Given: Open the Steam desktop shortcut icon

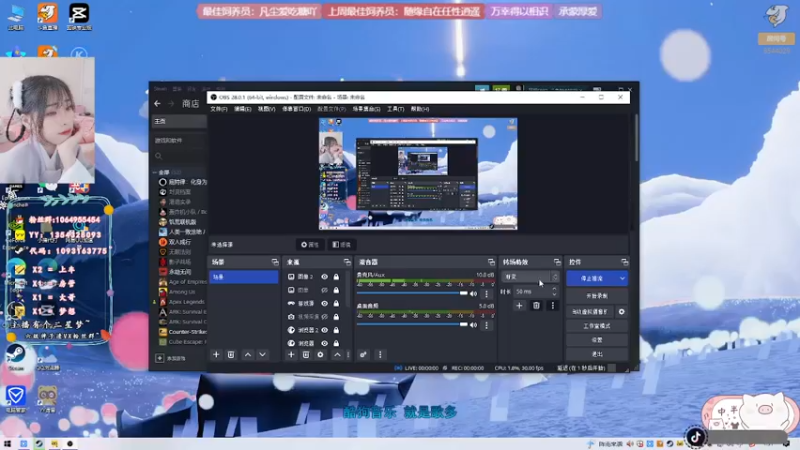Looking at the screenshot, I should click(16, 357).
